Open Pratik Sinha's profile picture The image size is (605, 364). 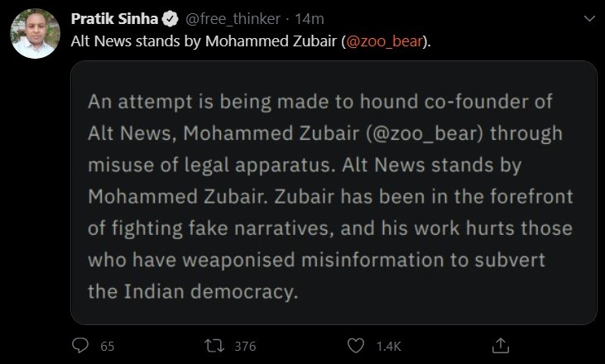pos(35,35)
